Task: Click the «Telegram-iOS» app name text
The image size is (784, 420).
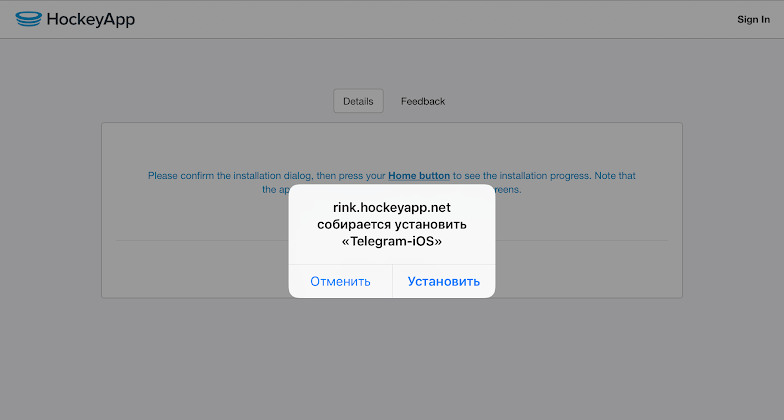Action: [x=392, y=242]
